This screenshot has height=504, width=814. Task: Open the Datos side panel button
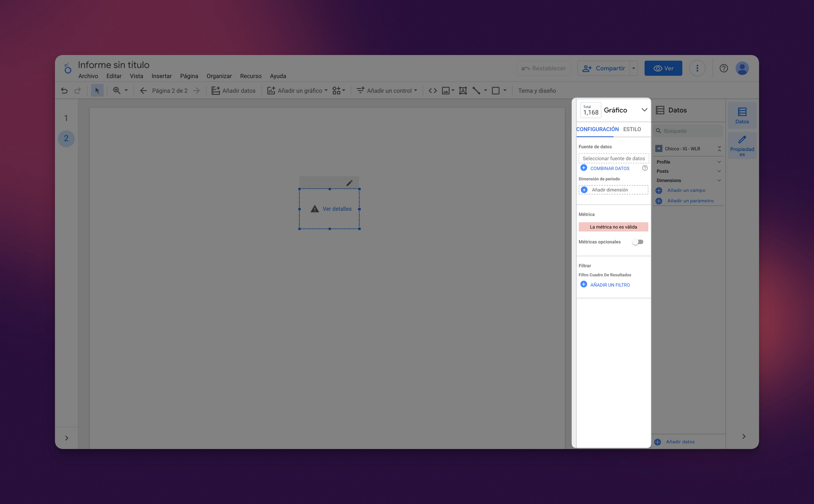742,116
